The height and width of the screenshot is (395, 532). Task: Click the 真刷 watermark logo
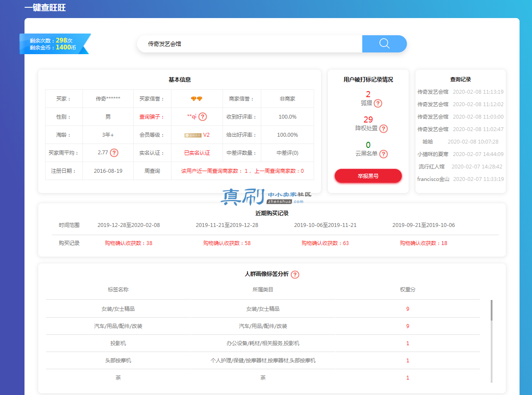(266, 198)
